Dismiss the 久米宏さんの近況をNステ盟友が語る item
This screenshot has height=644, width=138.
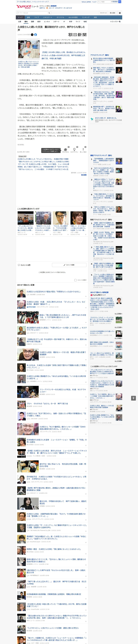click(x=86, y=296)
